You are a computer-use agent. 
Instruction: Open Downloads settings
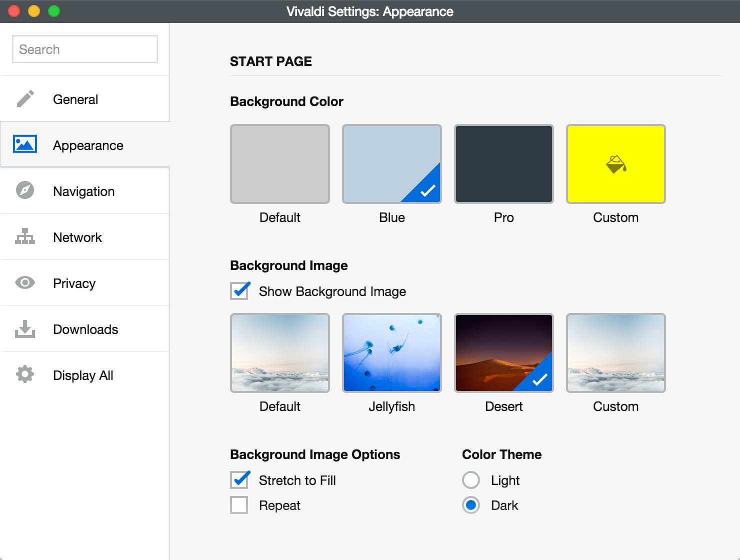pos(85,329)
